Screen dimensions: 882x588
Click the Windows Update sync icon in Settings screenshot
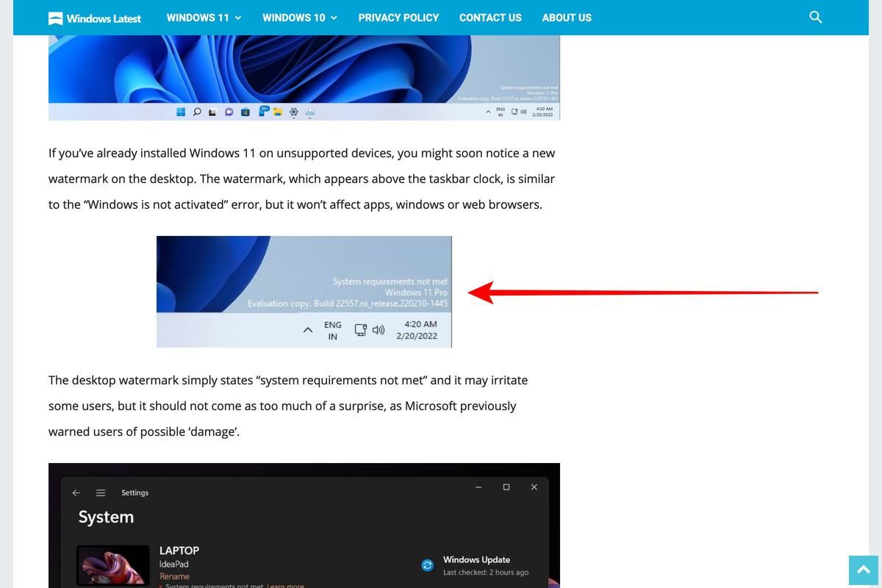427,565
